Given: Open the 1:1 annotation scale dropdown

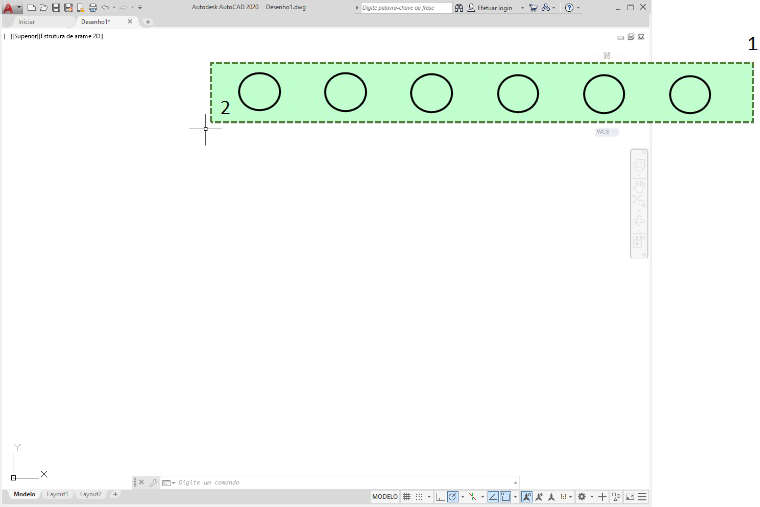Looking at the screenshot, I should pyautogui.click(x=565, y=497).
